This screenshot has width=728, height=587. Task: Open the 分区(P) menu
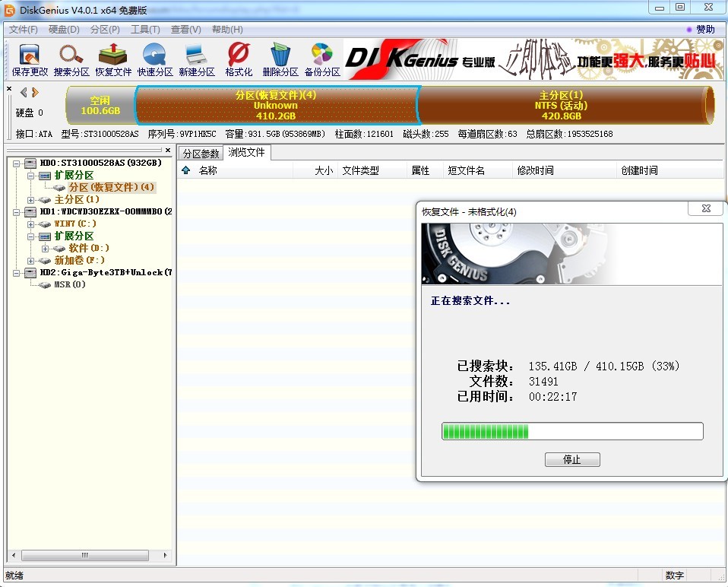(x=105, y=29)
